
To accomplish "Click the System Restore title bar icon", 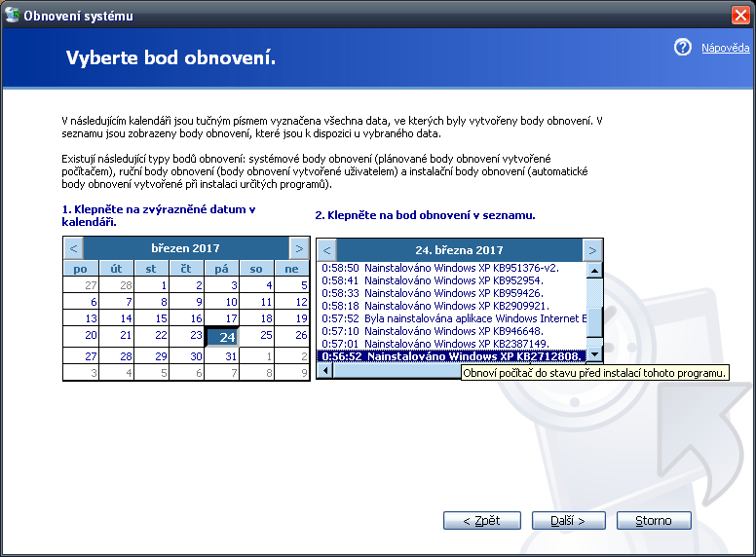I will [x=12, y=15].
